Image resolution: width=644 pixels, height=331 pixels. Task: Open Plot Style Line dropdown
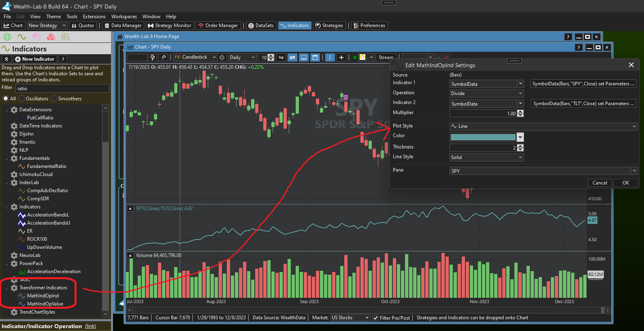(544, 126)
